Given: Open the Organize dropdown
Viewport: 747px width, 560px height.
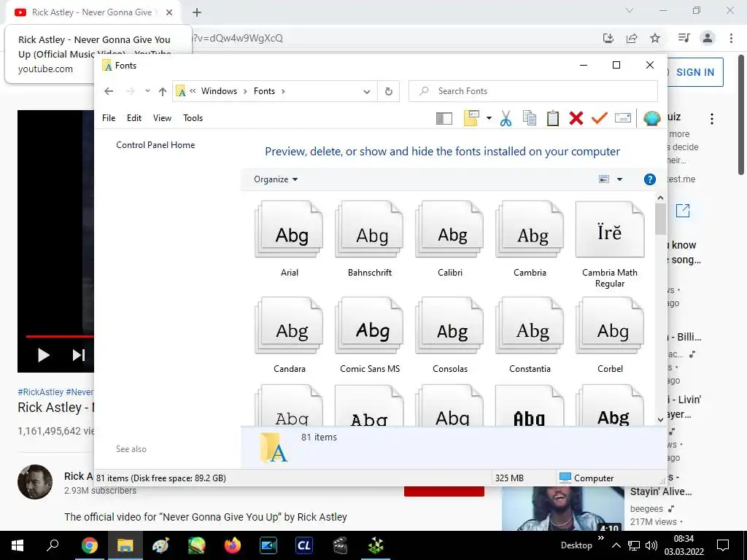Looking at the screenshot, I should click(x=275, y=179).
